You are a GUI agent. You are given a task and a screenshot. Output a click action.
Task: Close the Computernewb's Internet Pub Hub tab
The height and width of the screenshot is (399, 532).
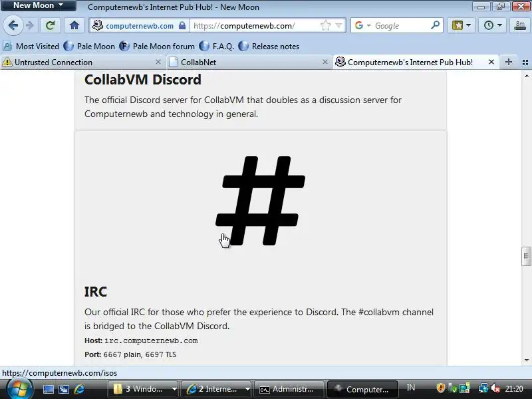491,62
